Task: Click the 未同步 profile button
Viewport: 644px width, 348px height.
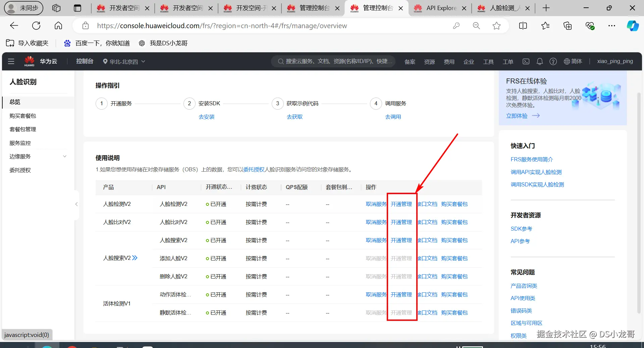Action: click(x=23, y=8)
